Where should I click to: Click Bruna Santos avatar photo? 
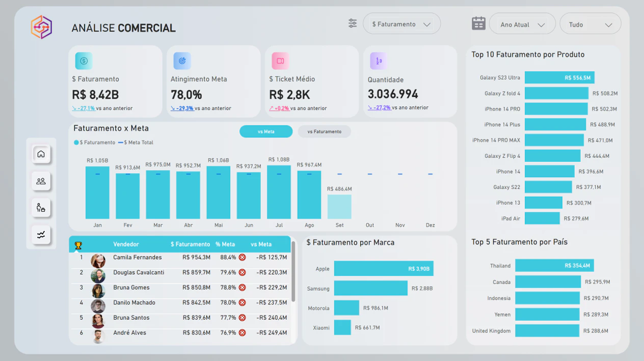pyautogui.click(x=98, y=321)
